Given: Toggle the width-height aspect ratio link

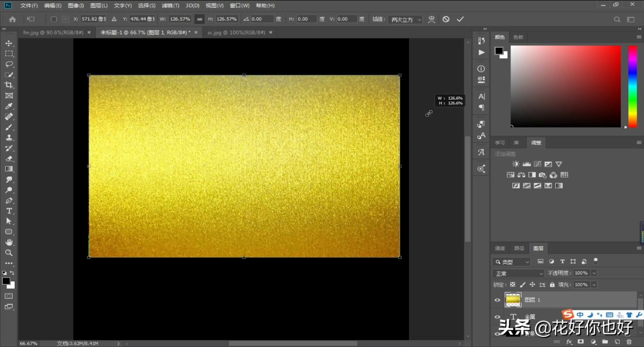Looking at the screenshot, I should pos(200,19).
